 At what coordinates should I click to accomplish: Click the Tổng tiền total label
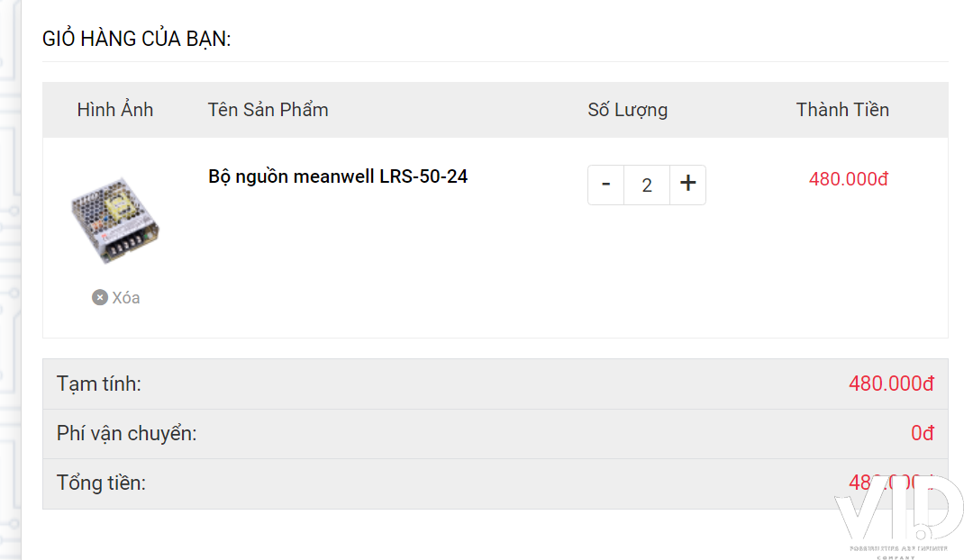102,483
